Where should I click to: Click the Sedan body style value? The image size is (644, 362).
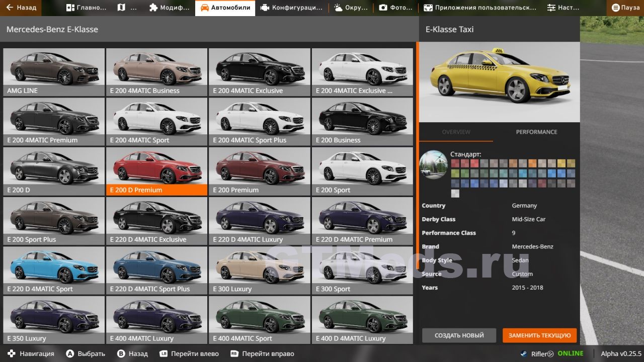tap(520, 260)
